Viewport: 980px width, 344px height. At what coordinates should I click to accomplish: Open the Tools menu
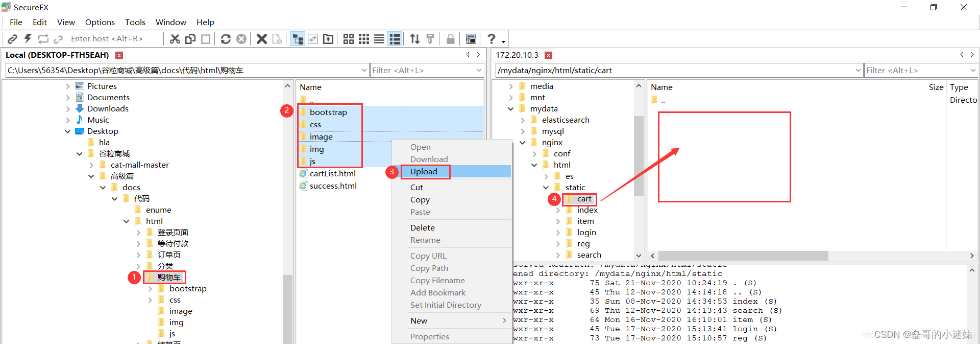click(135, 22)
